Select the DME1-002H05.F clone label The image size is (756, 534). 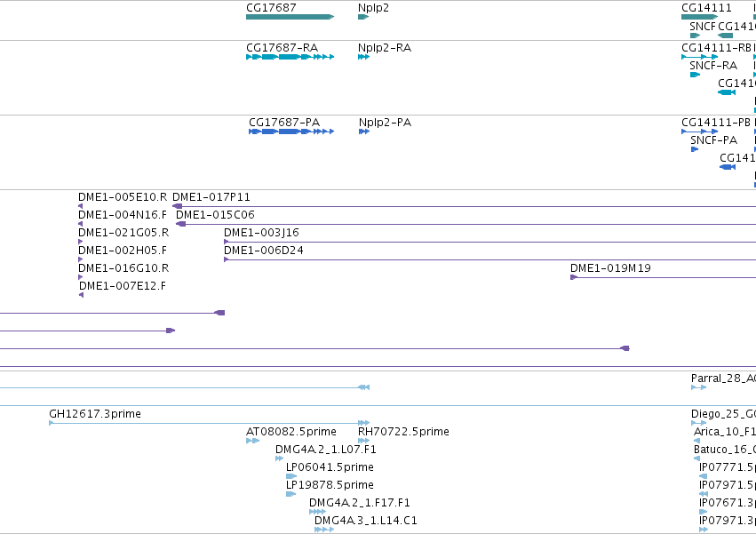[x=123, y=251]
